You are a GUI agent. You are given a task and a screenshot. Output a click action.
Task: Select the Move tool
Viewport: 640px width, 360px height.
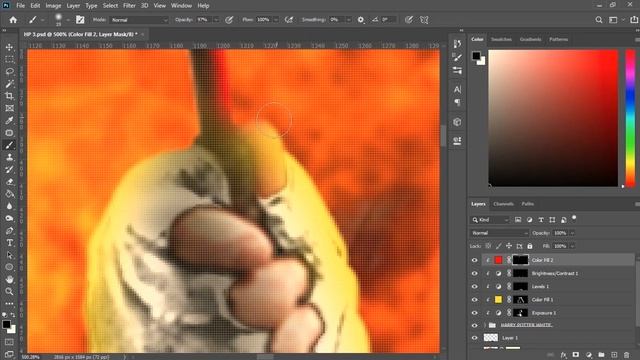click(9, 47)
